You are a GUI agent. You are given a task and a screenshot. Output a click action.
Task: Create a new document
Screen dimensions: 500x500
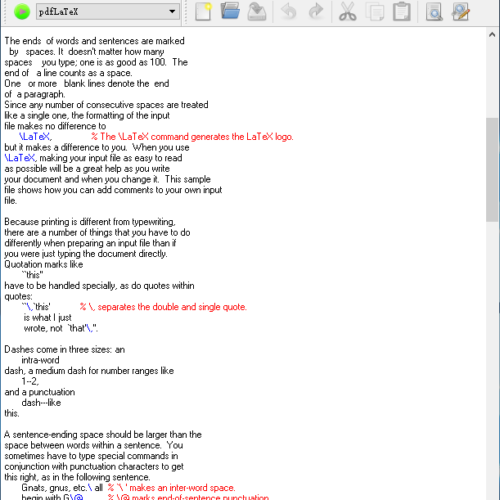(x=203, y=12)
